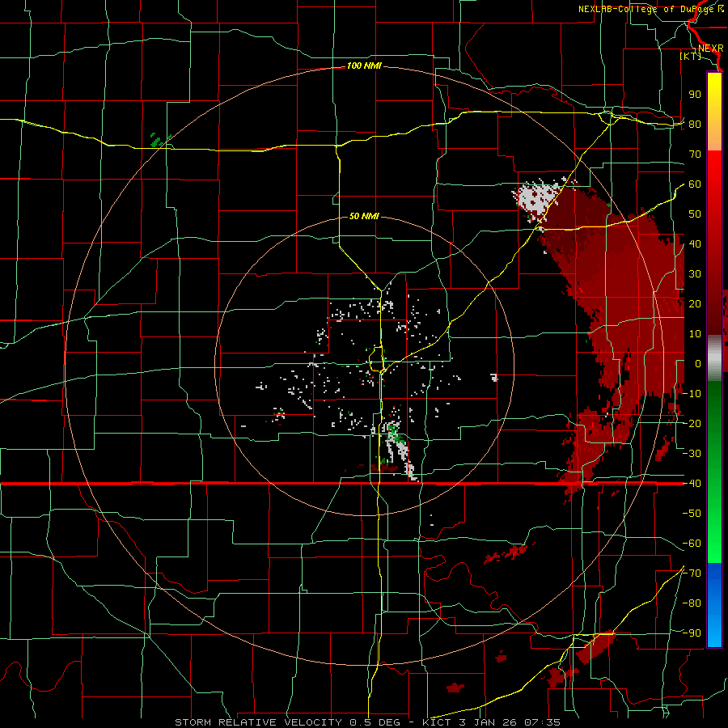Click the 100 NMI range ring label
The width and height of the screenshot is (728, 728).
coord(364,66)
